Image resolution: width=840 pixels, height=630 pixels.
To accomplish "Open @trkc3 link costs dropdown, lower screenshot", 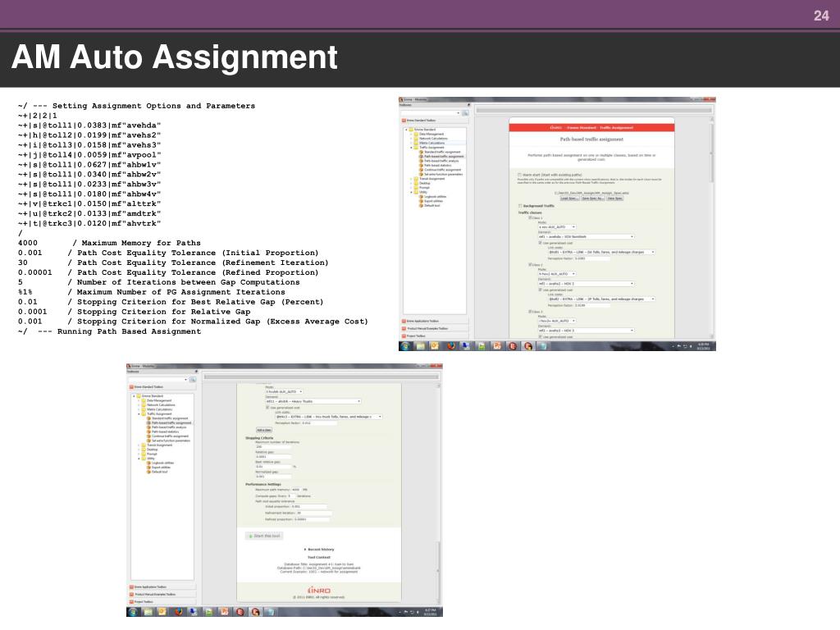I will tap(329, 417).
